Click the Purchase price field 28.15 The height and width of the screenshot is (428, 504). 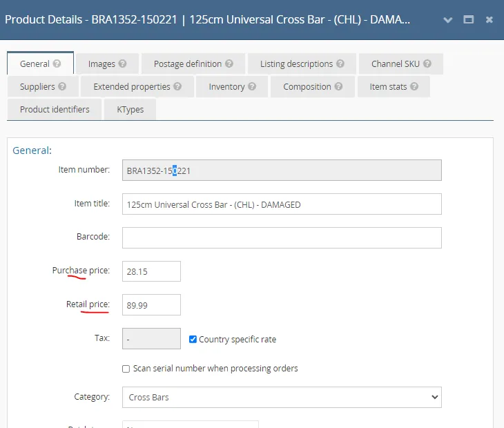click(x=151, y=271)
